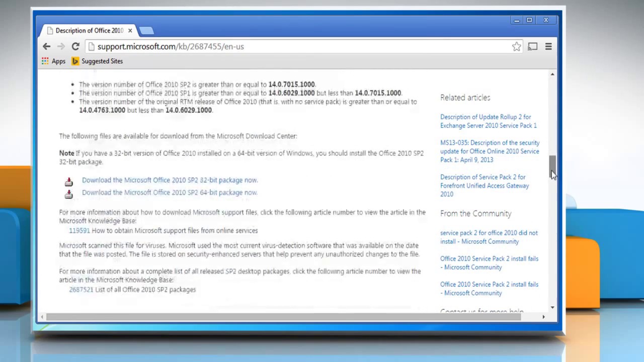Click the cast/screen icon beside the star

coord(532,47)
